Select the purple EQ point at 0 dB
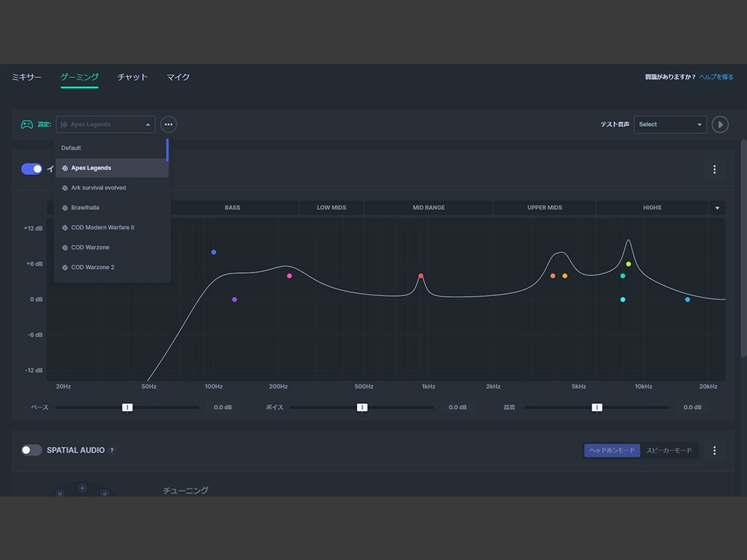This screenshot has height=560, width=747. pos(234,300)
